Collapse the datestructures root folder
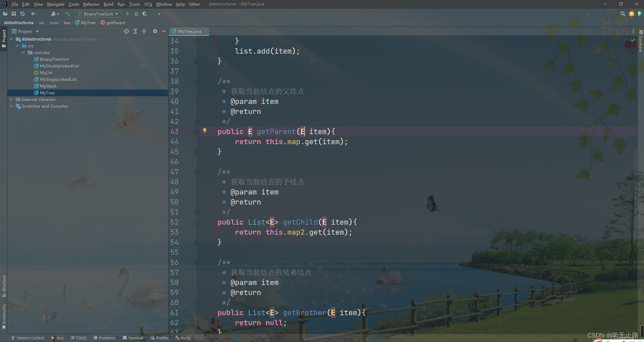 coord(11,39)
